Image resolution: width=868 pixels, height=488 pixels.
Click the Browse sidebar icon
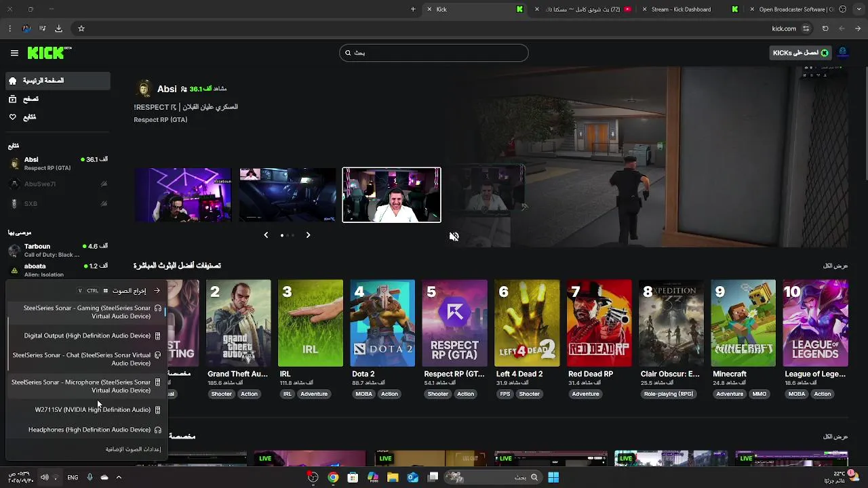click(12, 99)
